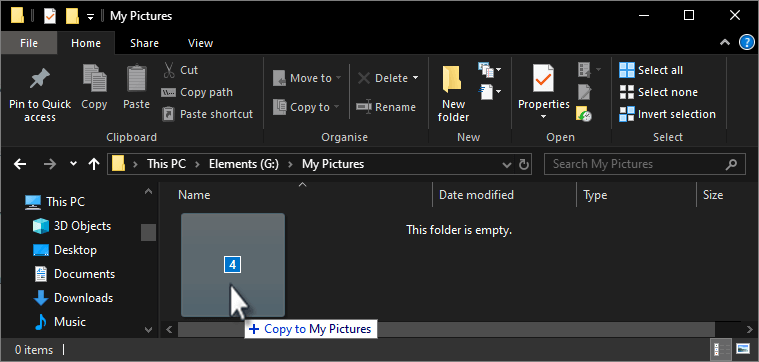Screen dimensions: 759x362
Task: Open the Share ribbon tab
Action: tap(144, 43)
